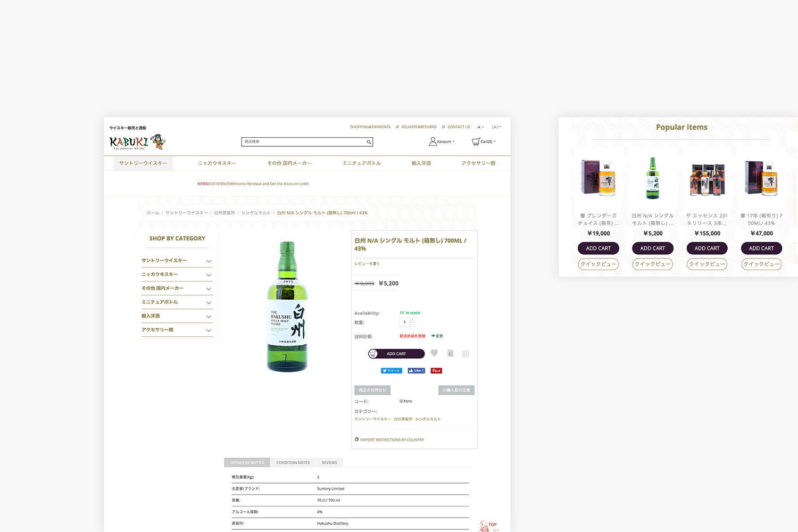Quick view the ¥5,200 popular item
Screen dimensions: 798x532
[x=653, y=264]
